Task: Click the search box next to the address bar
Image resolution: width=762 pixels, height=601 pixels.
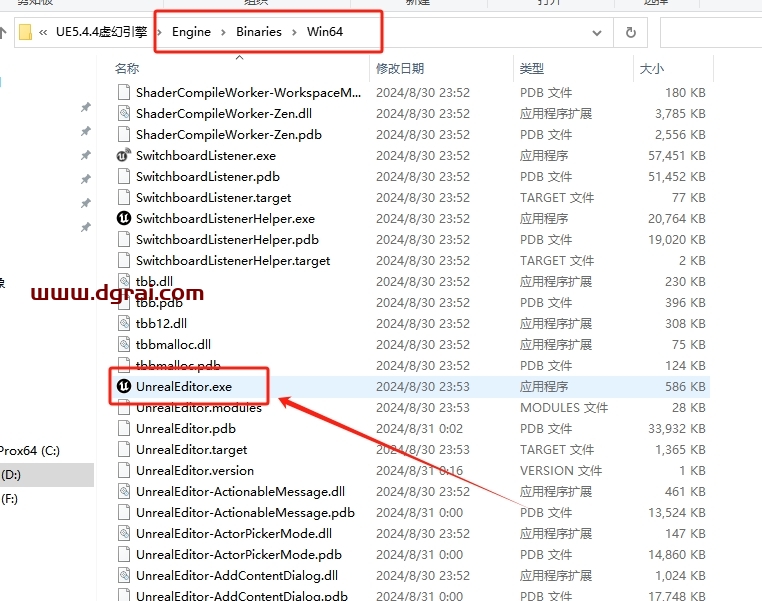Action: 710,32
